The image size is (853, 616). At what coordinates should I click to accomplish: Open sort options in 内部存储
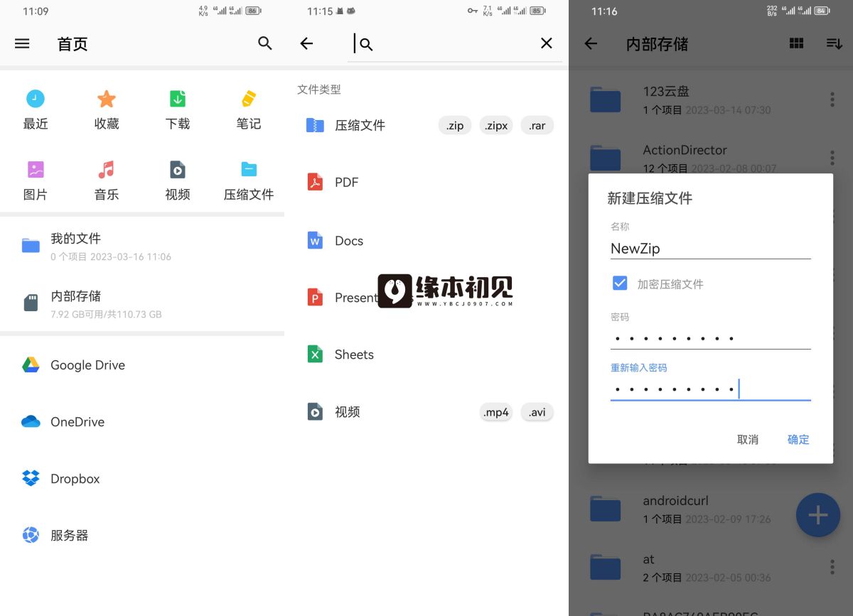(835, 43)
